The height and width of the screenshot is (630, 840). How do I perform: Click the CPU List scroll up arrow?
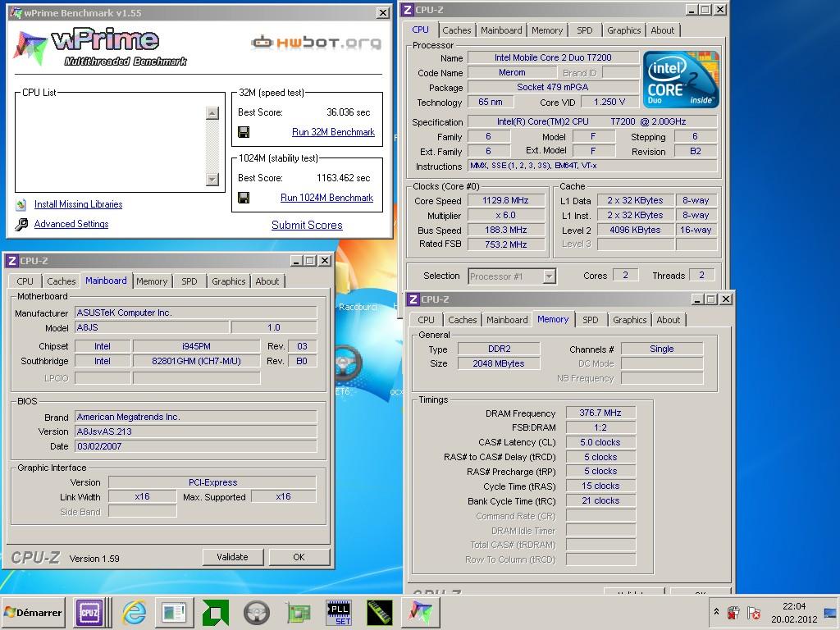[212, 113]
